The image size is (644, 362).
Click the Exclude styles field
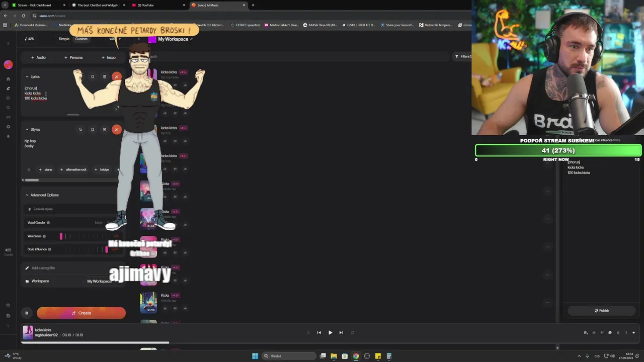click(70, 209)
